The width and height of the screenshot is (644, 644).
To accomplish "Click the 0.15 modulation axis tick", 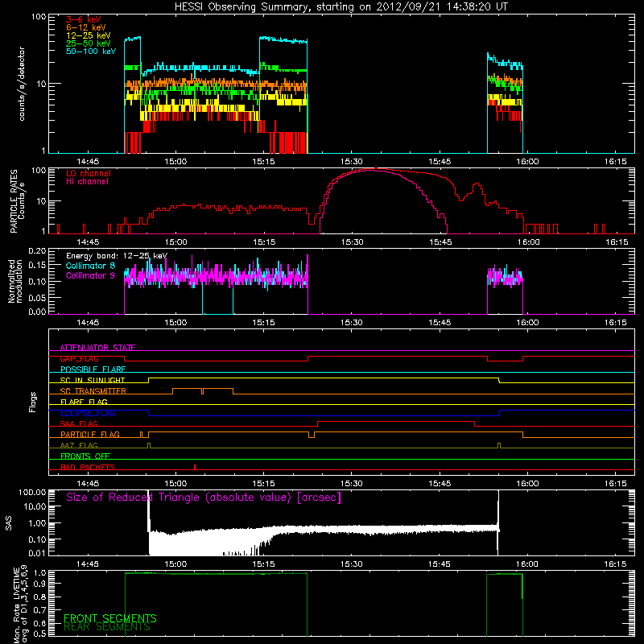I will (37, 266).
